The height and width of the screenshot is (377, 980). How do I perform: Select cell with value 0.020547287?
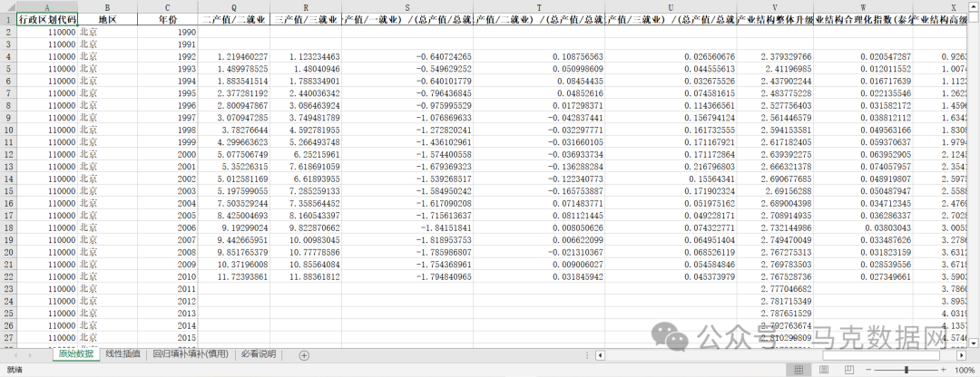[863, 56]
